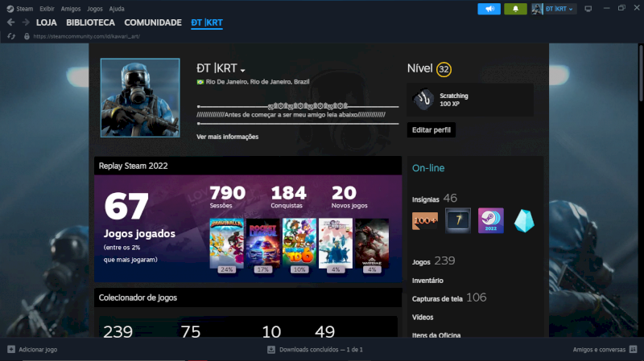Click the 790 Sessões stat

pyautogui.click(x=227, y=196)
